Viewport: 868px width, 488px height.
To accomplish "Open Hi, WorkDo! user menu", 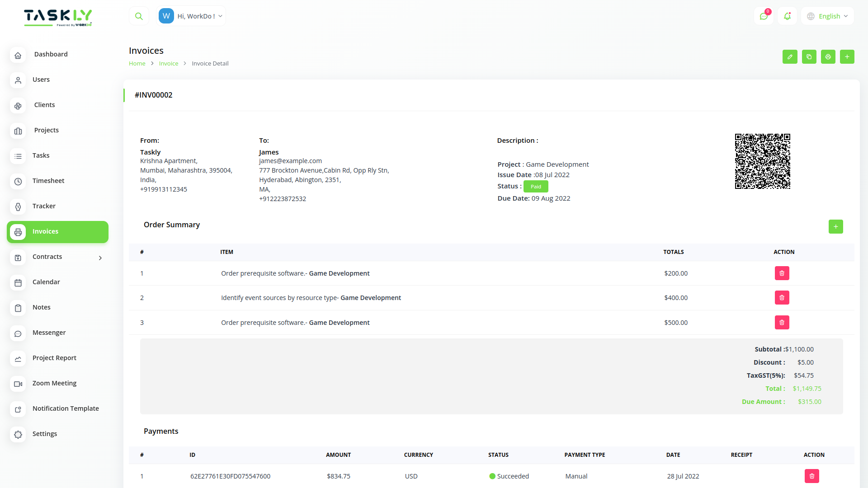I will tap(191, 16).
